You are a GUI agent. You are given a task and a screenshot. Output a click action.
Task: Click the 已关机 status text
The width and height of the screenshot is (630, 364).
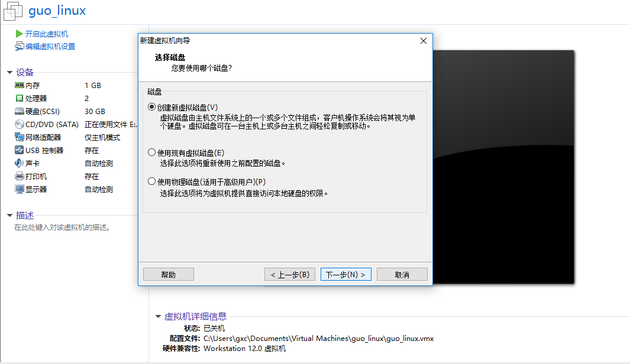click(x=214, y=329)
